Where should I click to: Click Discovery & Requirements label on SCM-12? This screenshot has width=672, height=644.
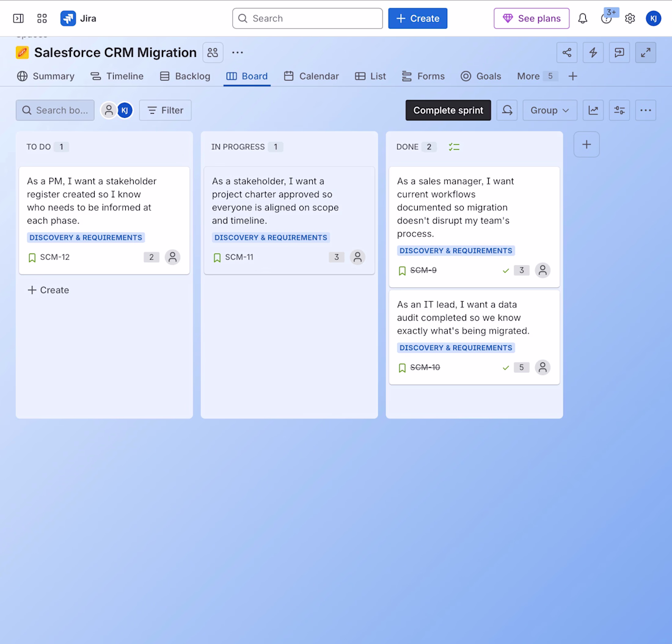[x=86, y=238]
